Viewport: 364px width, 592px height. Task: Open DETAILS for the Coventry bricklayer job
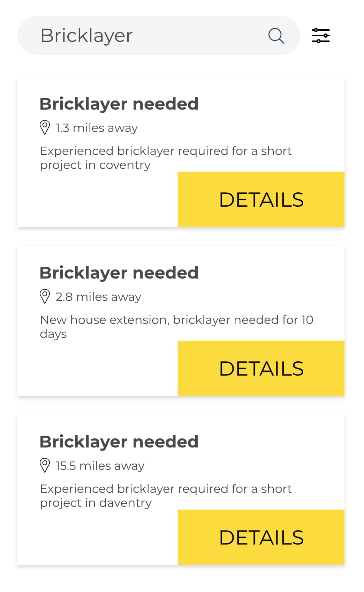(x=261, y=199)
